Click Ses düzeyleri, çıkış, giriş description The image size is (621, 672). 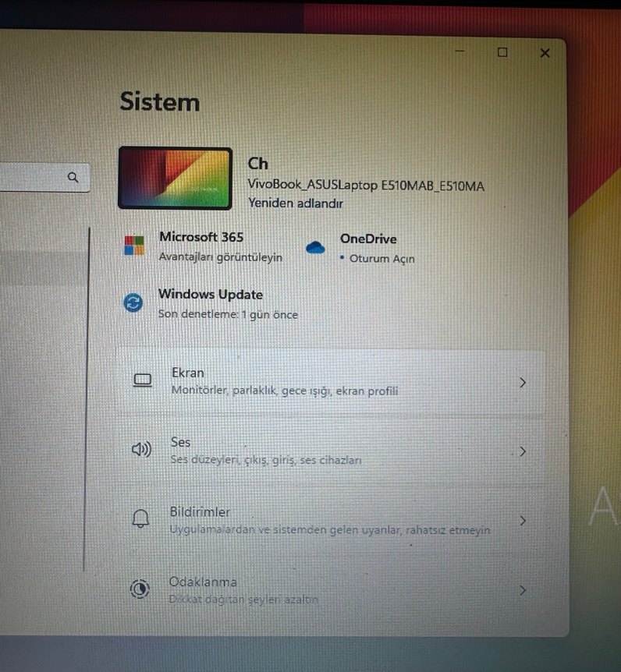(266, 460)
